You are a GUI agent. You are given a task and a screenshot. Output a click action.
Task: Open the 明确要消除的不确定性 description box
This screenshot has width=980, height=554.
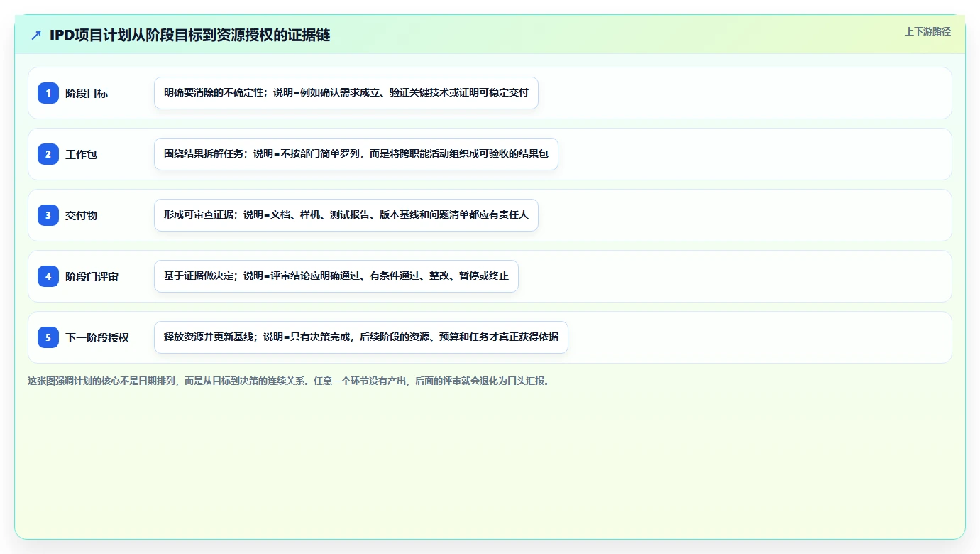(346, 93)
